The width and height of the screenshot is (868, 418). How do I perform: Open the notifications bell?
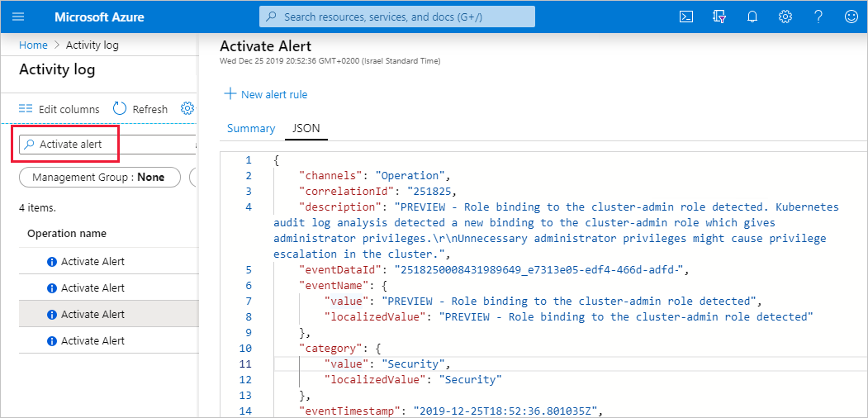click(752, 17)
